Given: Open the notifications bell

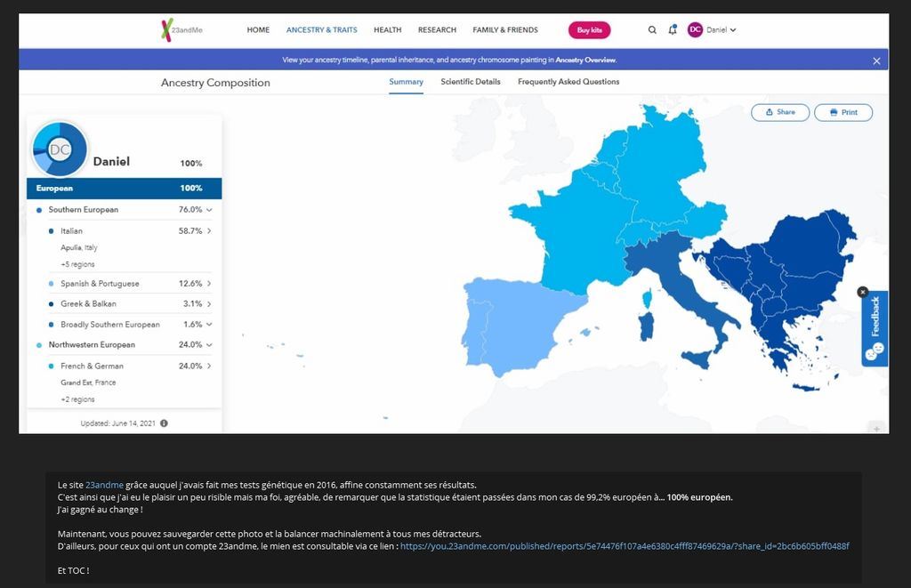Looking at the screenshot, I should pyautogui.click(x=673, y=29).
